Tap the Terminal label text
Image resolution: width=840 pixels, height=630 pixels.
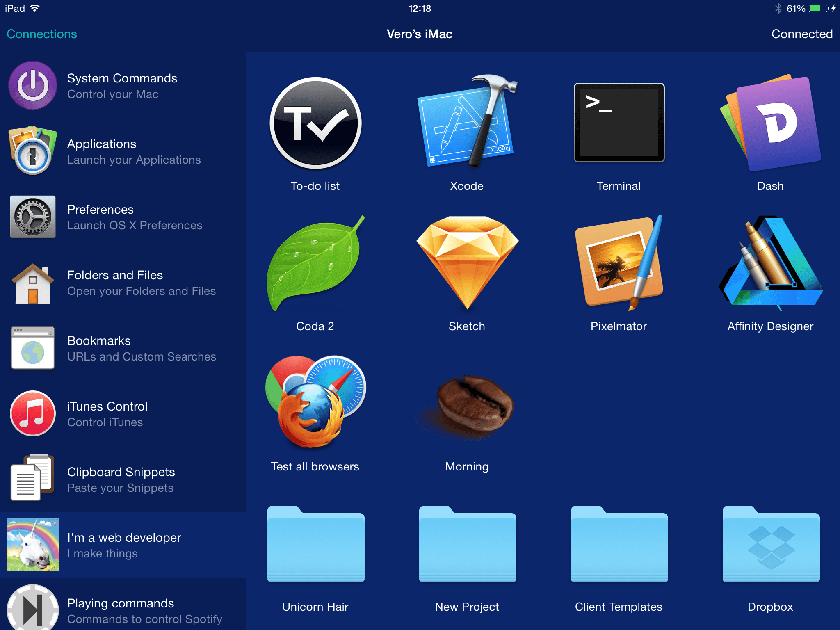pos(619,186)
